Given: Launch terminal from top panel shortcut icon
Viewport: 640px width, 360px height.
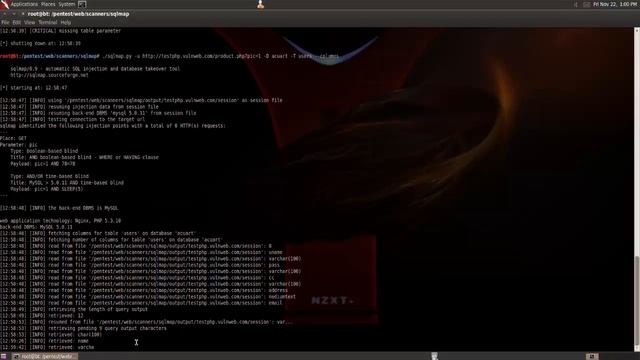Looking at the screenshot, I should click(x=82, y=4).
